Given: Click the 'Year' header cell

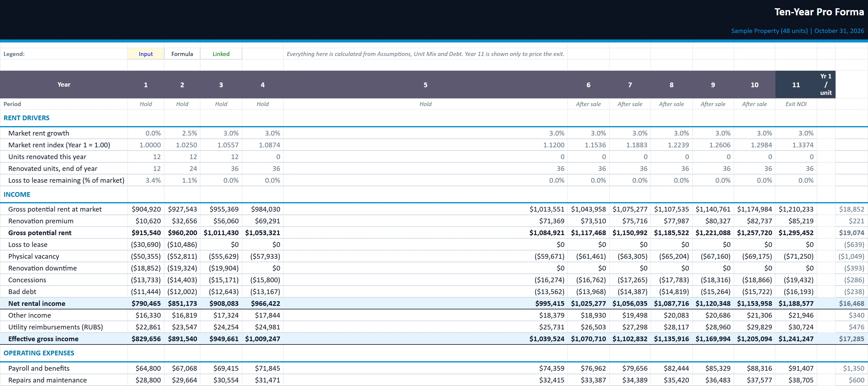Looking at the screenshot, I should pyautogui.click(x=64, y=85).
